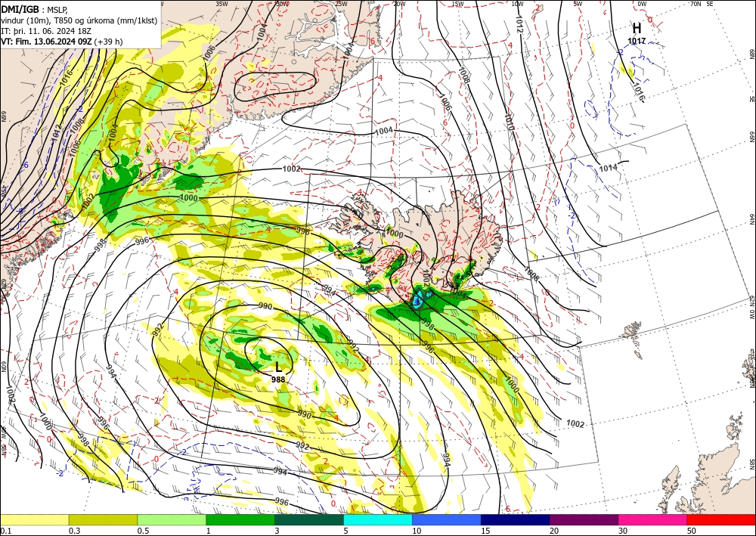Click the cyan 5–10 legend color segment
Screen dimensions: 756x536
point(378,519)
